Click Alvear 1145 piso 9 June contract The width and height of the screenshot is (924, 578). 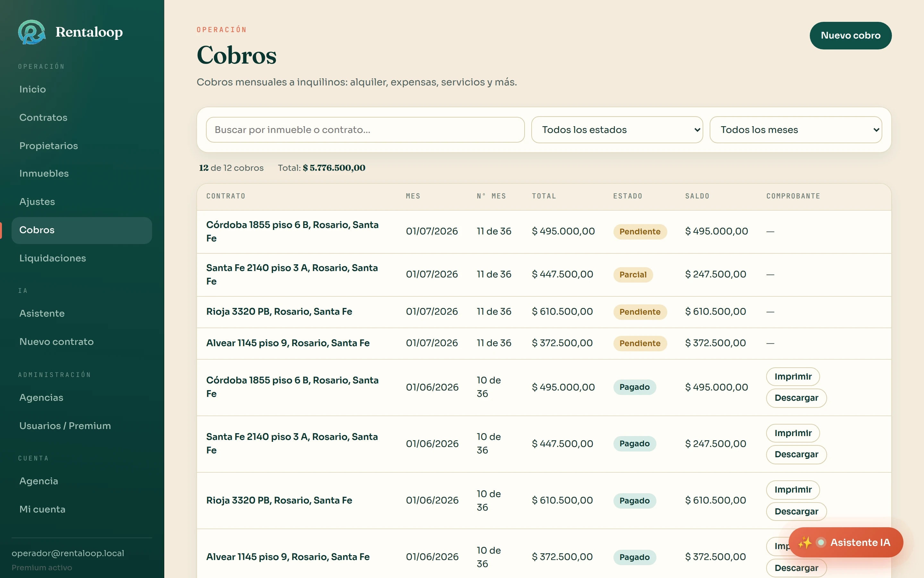[288, 557]
